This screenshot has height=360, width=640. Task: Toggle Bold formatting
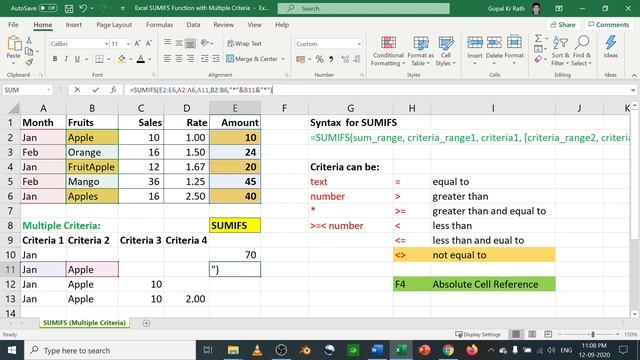[55, 59]
